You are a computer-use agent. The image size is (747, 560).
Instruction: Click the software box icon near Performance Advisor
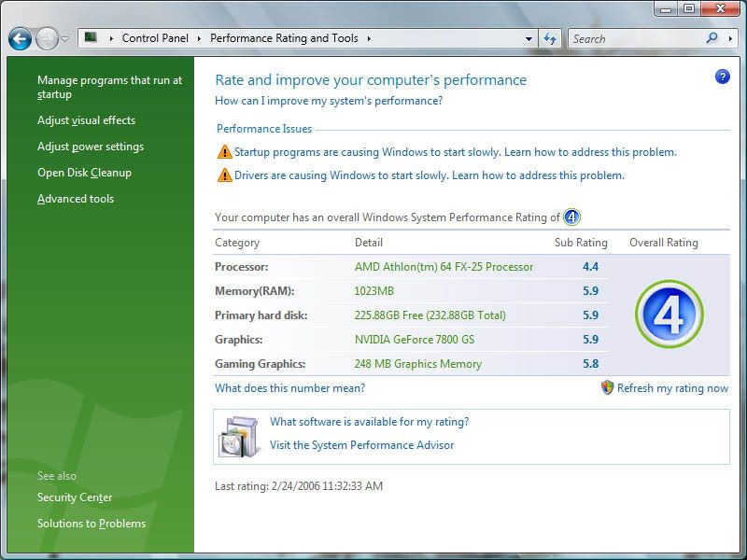pyautogui.click(x=237, y=436)
